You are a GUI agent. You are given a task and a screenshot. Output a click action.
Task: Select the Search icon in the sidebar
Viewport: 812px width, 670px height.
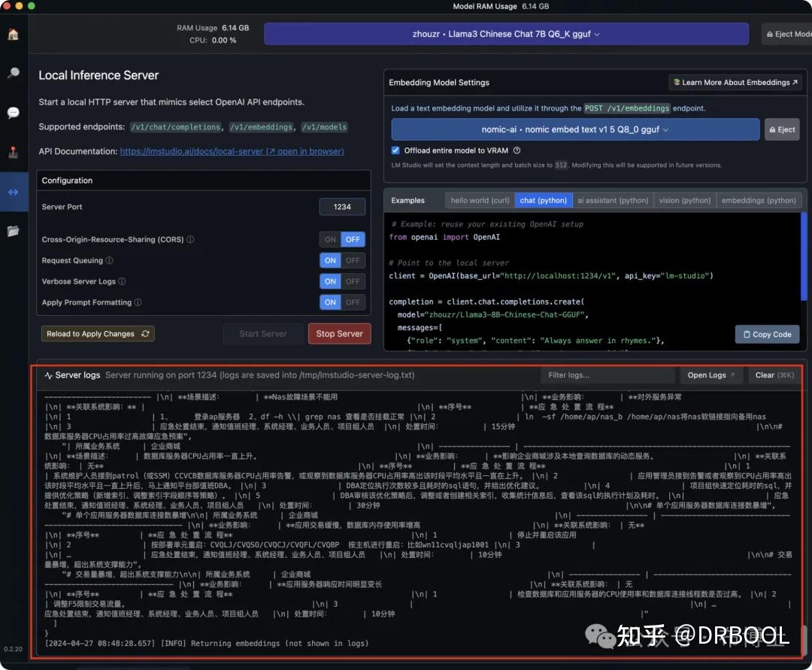click(x=14, y=72)
